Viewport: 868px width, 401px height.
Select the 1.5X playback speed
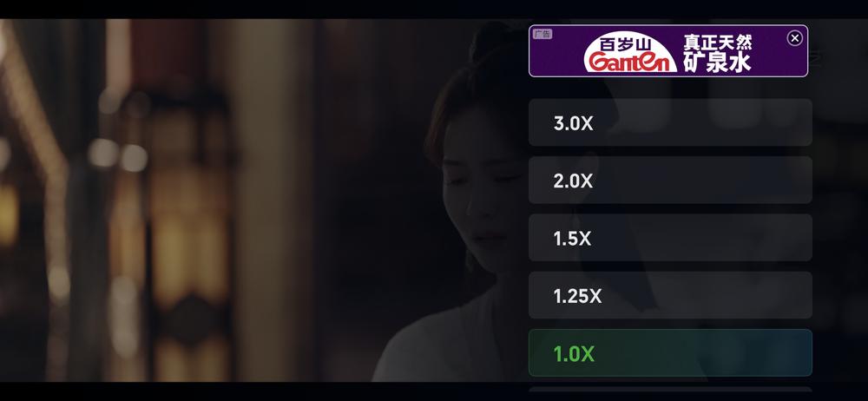[670, 238]
